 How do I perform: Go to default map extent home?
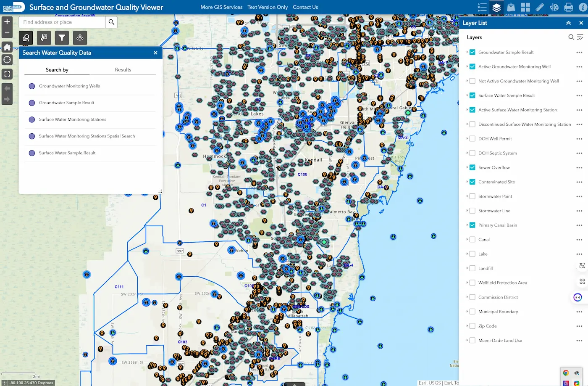tap(7, 47)
